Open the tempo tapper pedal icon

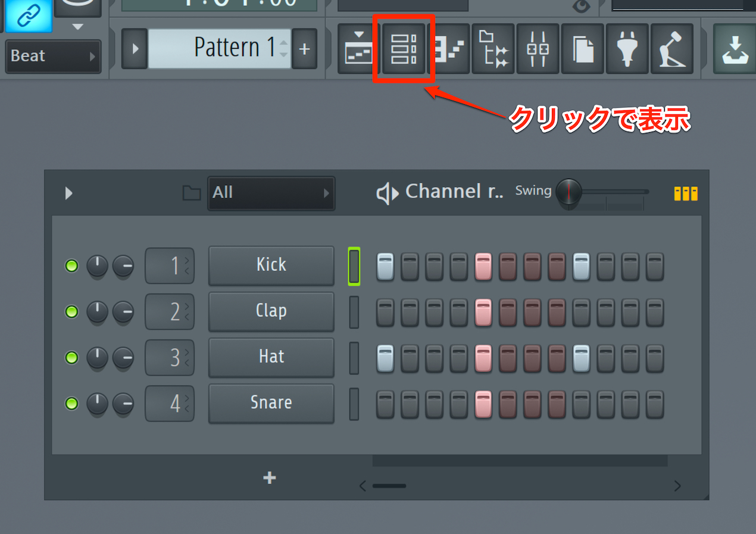pos(672,49)
